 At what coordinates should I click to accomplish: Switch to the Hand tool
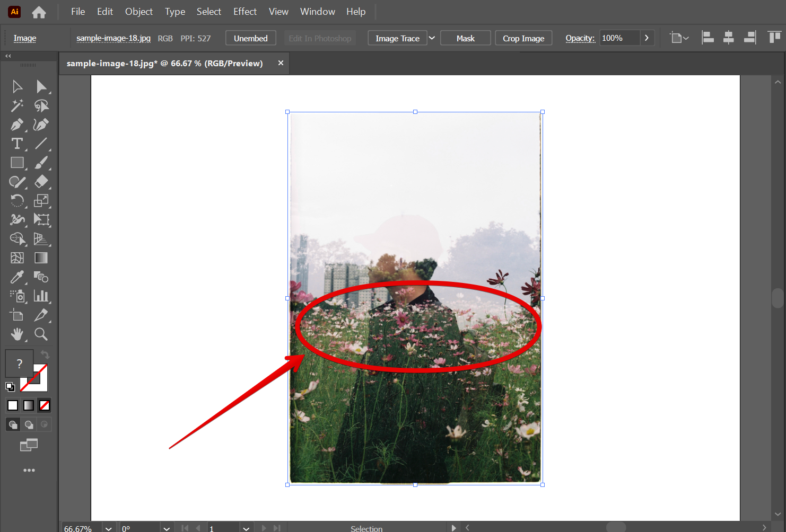[17, 334]
